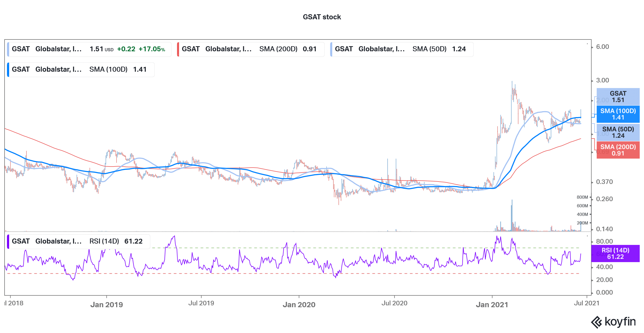Screen dimensions: 644x333
Task: Click the purple RSI (14D) 61.22 axis tag
Action: tap(615, 254)
